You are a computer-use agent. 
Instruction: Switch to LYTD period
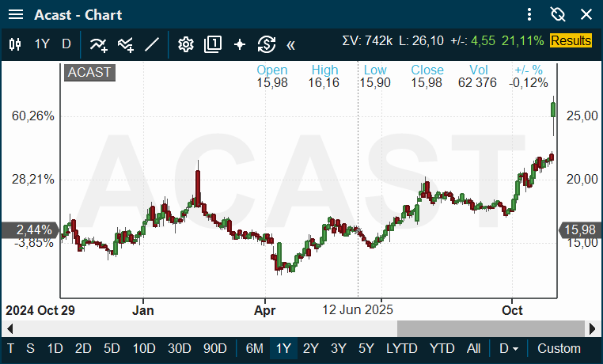(402, 349)
